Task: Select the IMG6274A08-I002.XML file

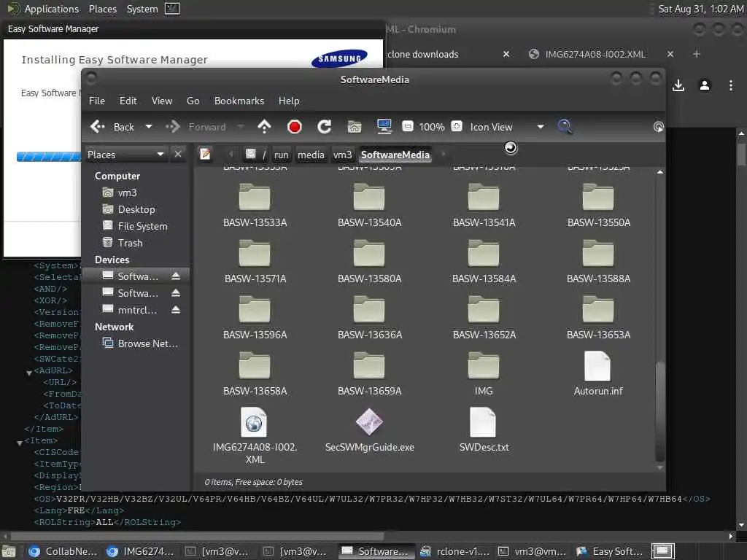Action: (255, 436)
